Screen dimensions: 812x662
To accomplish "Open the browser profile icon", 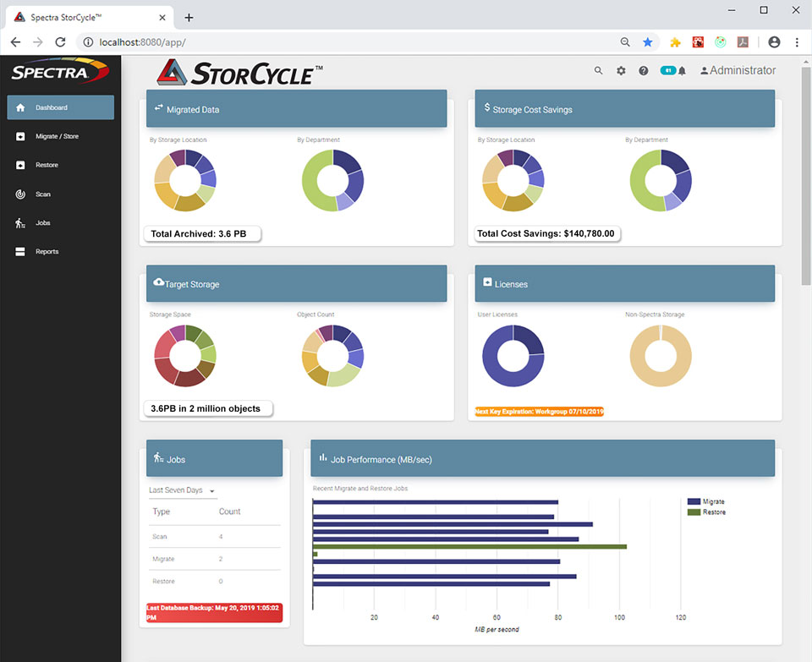I will tap(774, 42).
